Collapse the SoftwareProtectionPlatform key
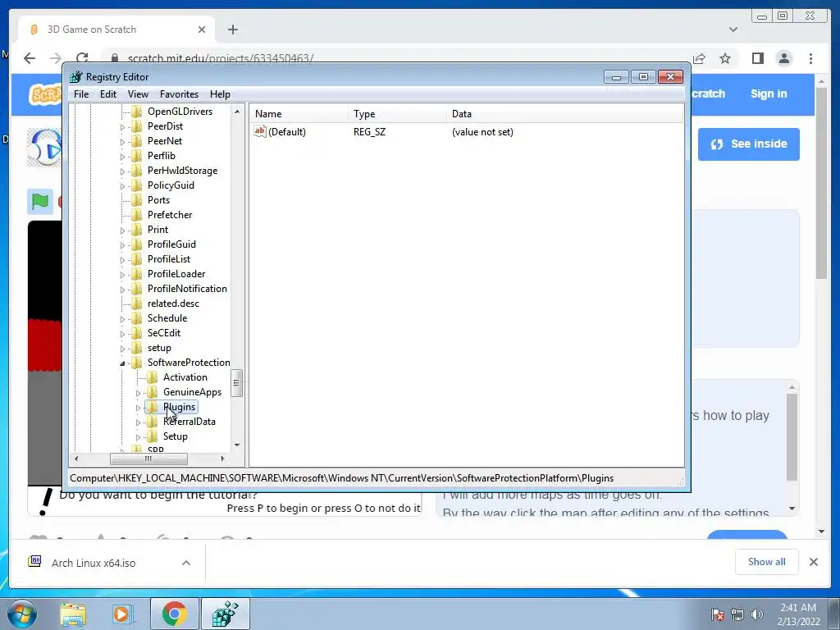 click(x=122, y=363)
